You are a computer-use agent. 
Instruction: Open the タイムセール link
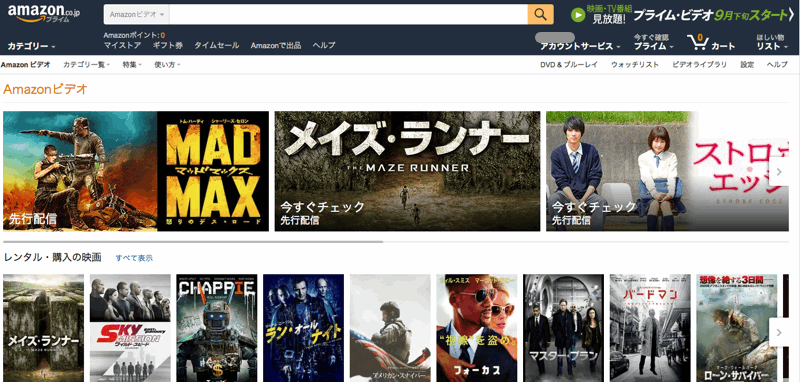click(216, 45)
